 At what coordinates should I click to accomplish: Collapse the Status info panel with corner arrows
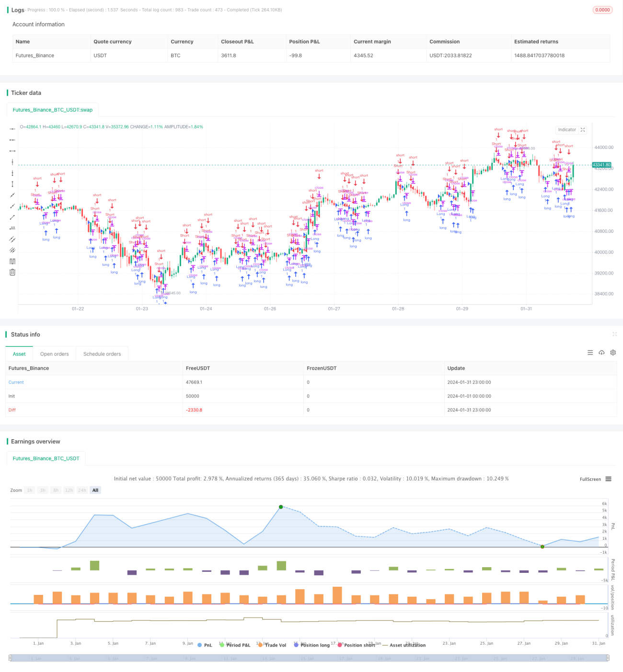[x=614, y=334]
